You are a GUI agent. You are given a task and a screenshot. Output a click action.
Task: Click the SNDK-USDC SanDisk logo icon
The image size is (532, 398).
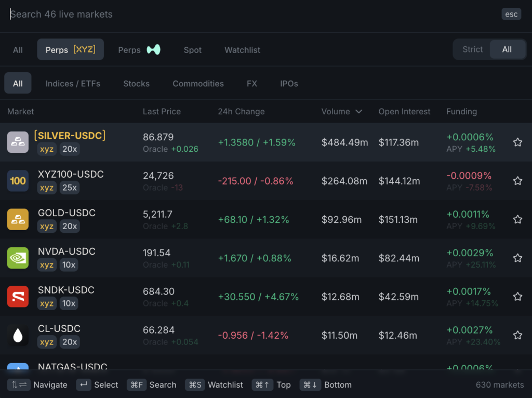point(18,297)
